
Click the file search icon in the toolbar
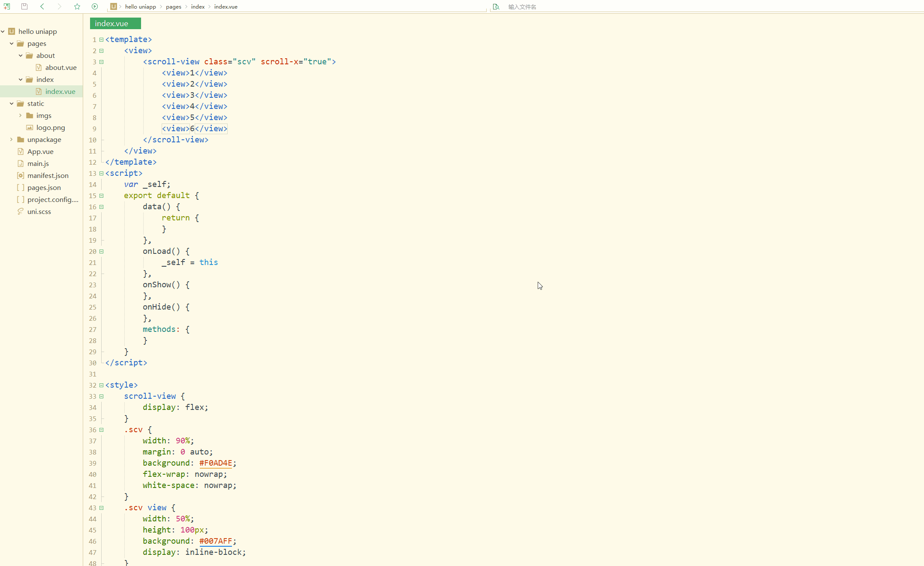(x=496, y=7)
